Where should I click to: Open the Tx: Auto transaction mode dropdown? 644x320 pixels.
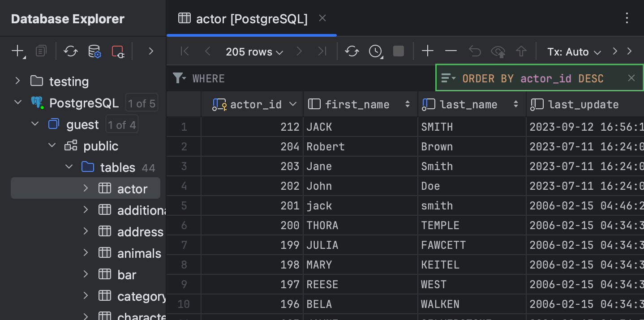[x=575, y=51]
